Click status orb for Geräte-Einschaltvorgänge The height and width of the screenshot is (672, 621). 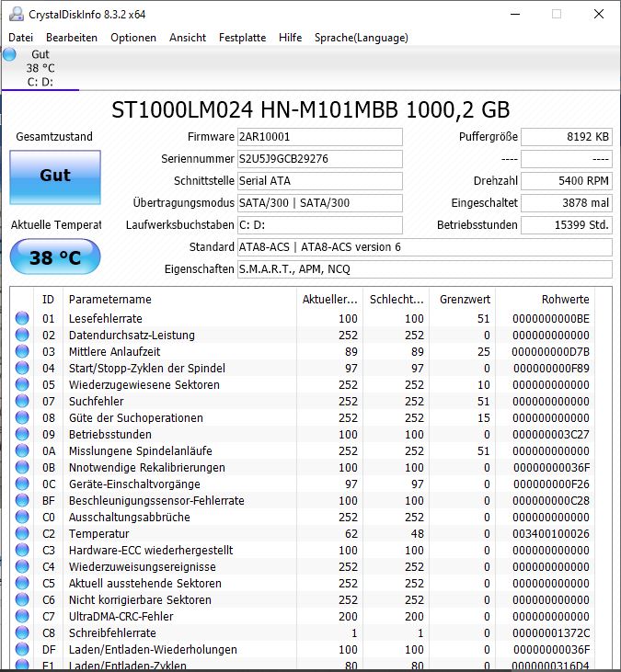(22, 484)
